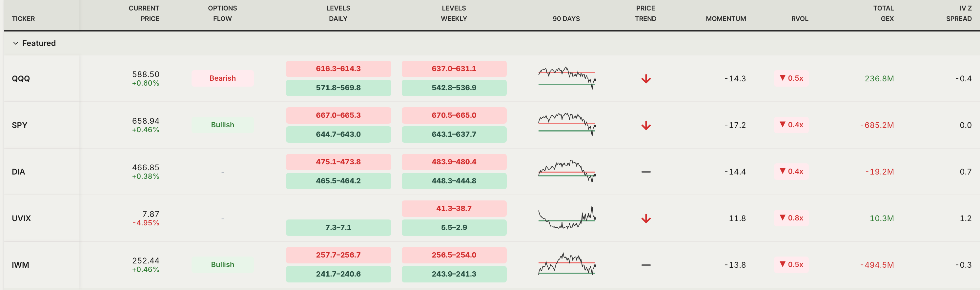Click the UVIX momentum value 11.8
Viewport: 980px width, 290px height.
click(x=737, y=218)
